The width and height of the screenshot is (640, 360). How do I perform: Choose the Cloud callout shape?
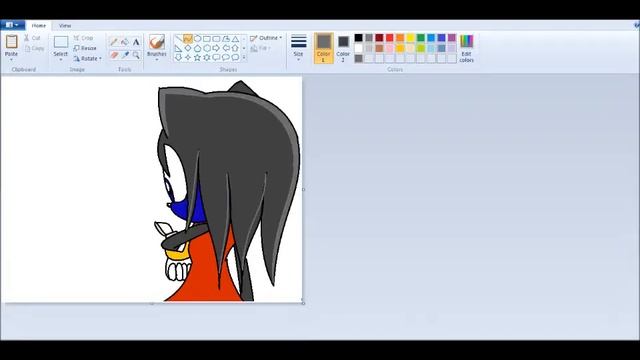235,58
